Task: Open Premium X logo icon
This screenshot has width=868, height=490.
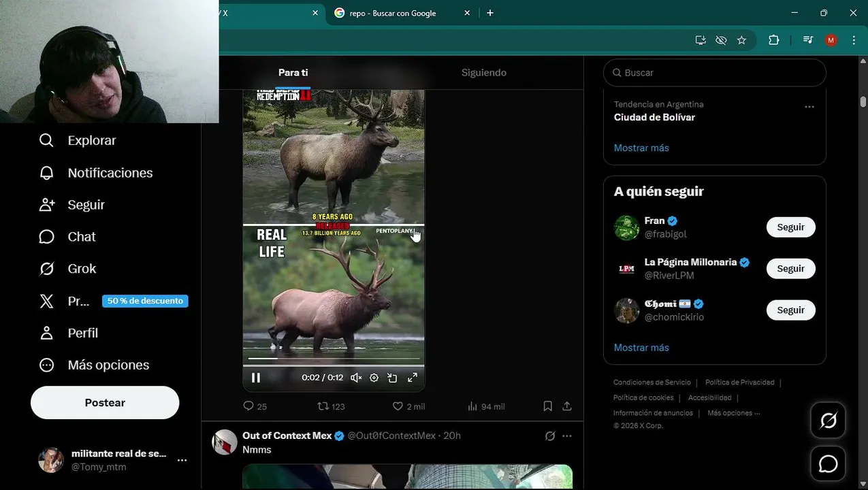Action: (x=46, y=301)
